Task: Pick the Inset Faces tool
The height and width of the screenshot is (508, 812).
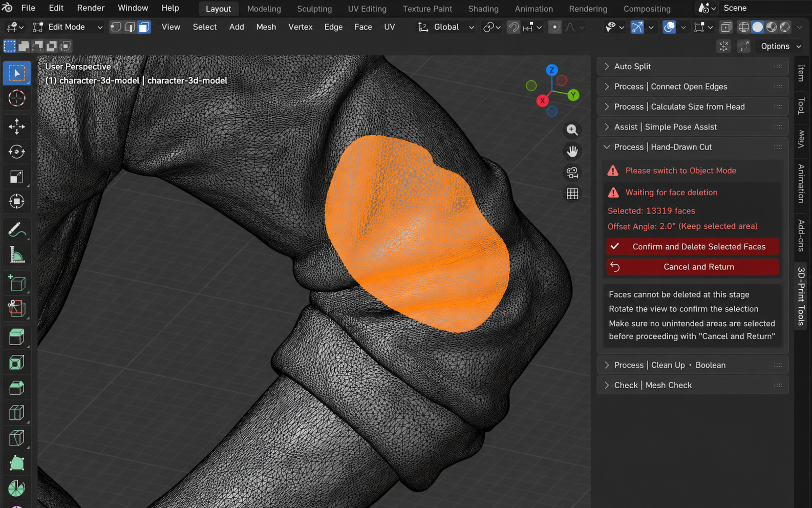Action: (16, 363)
